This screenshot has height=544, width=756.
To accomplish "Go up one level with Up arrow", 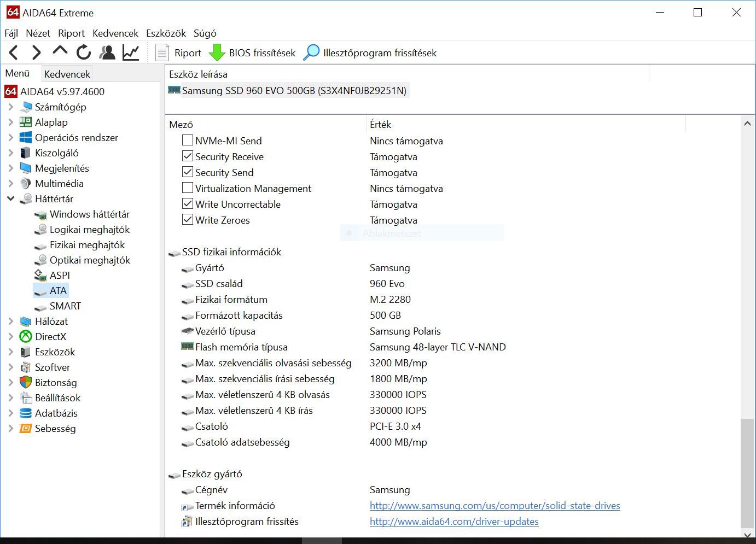I will 60,51.
